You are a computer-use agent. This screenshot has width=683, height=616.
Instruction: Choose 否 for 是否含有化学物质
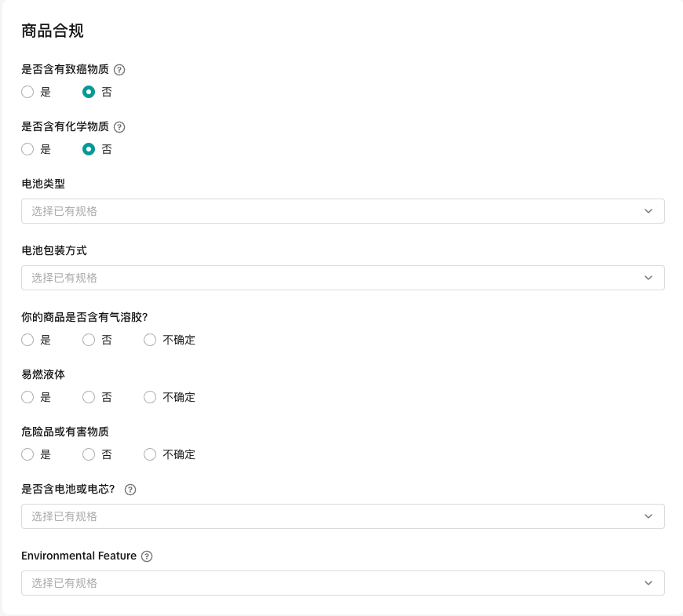89,149
